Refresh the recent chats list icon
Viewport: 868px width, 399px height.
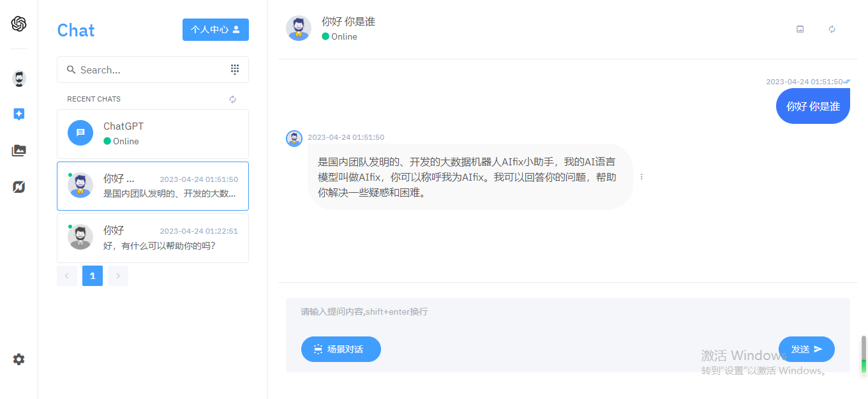pos(232,99)
